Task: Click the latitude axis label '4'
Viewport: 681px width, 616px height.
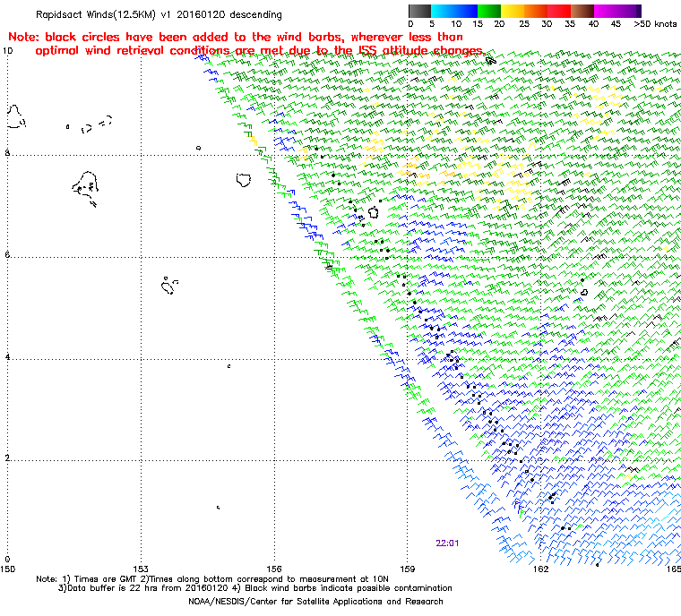Action: pos(7,357)
